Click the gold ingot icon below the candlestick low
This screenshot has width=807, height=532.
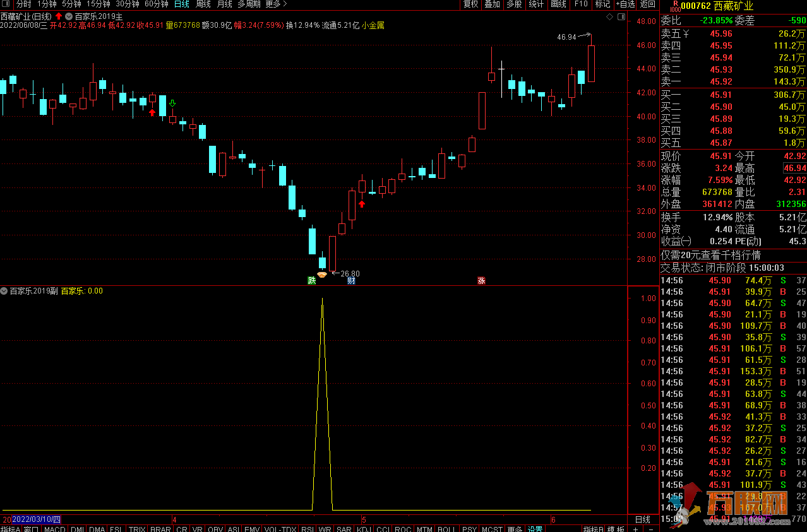click(x=322, y=274)
